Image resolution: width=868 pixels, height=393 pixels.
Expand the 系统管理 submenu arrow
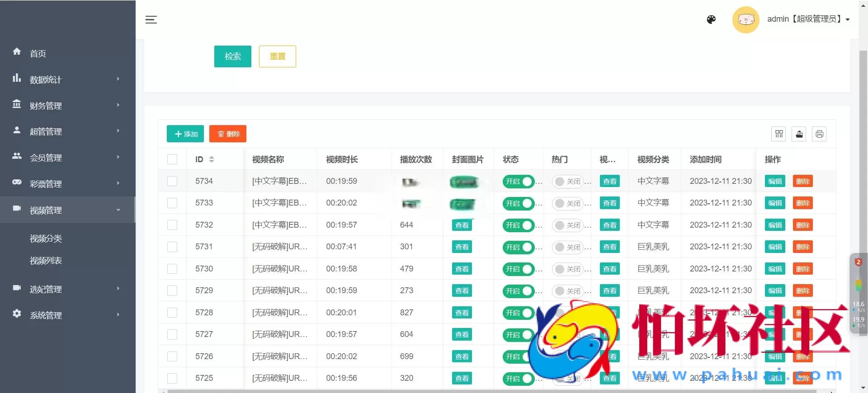pos(118,314)
